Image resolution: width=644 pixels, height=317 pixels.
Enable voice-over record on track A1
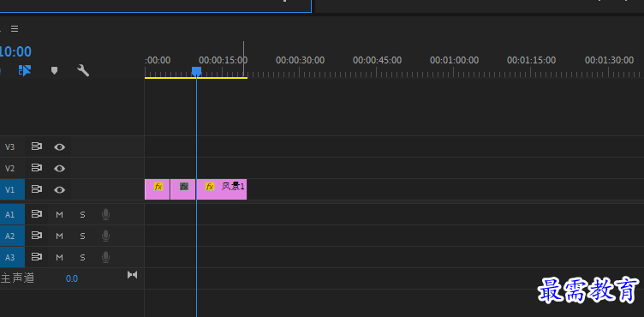(105, 215)
